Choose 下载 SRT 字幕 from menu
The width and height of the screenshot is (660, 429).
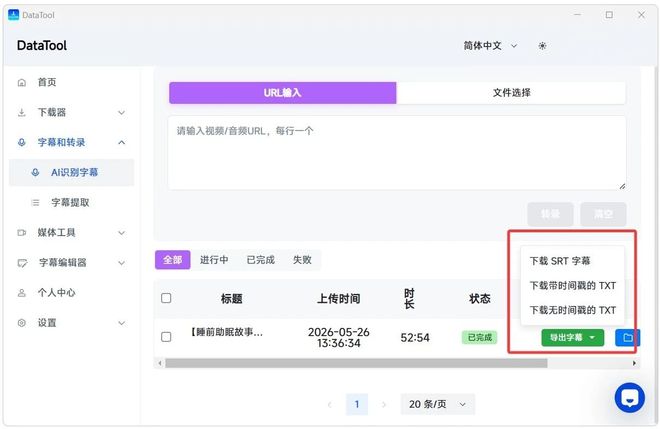tap(572, 261)
